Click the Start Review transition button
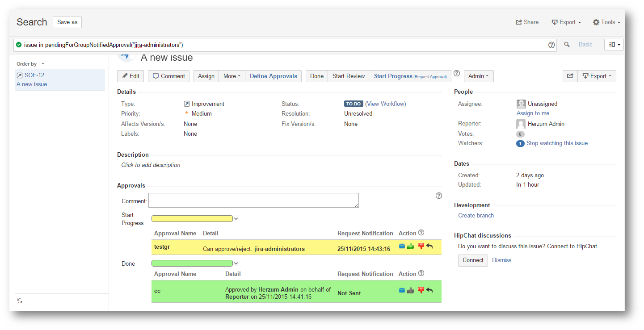The height and width of the screenshot is (330, 644). point(349,76)
